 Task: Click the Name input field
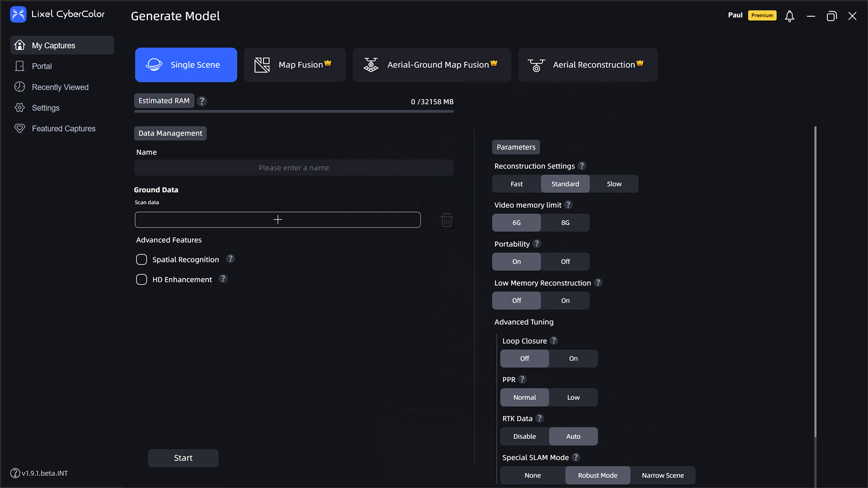tap(294, 168)
